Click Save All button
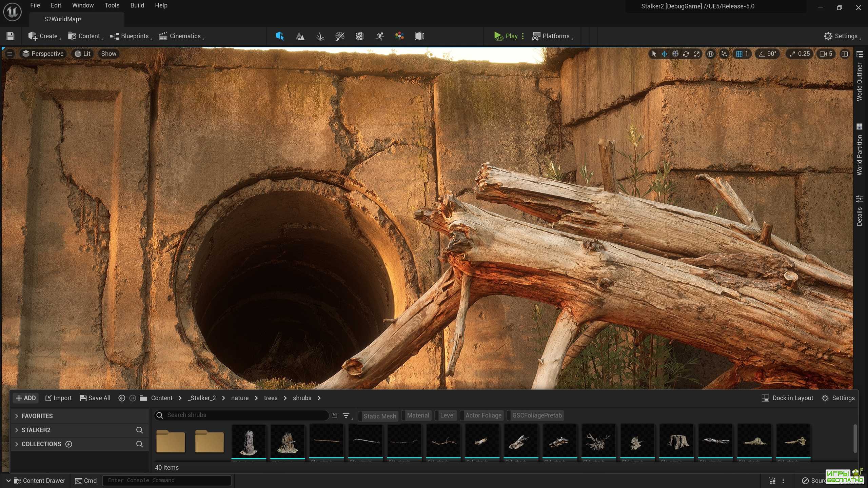This screenshot has width=868, height=488. 95,398
